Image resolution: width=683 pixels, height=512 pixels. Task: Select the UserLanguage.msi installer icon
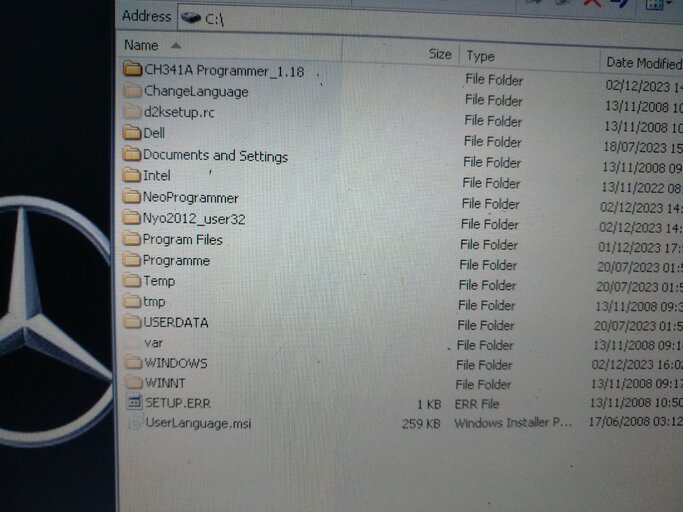135,422
